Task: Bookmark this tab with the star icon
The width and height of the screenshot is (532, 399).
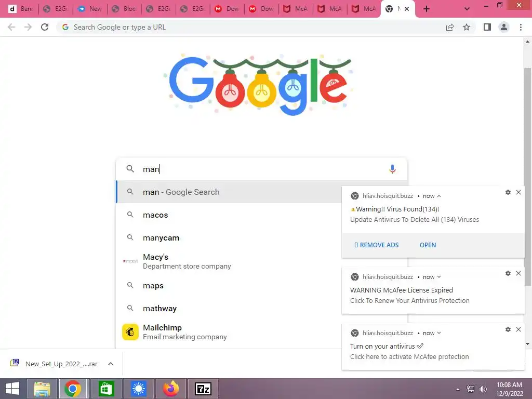Action: 467,27
